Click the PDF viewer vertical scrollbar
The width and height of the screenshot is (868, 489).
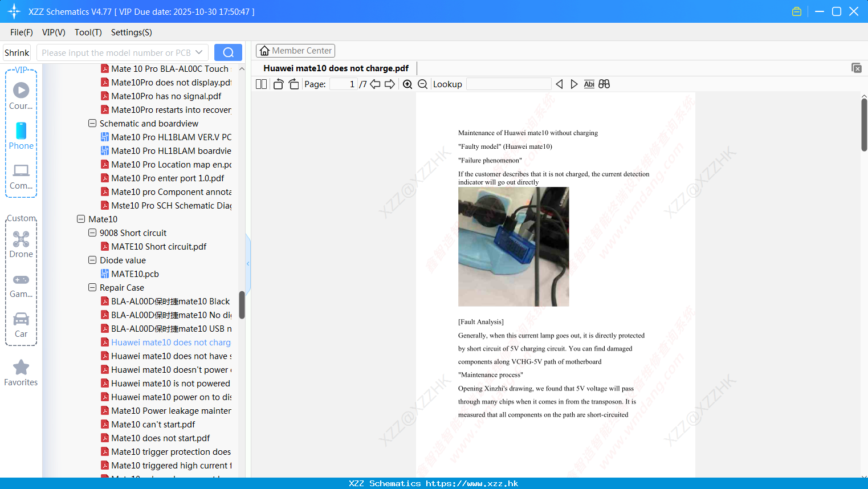coord(864,124)
